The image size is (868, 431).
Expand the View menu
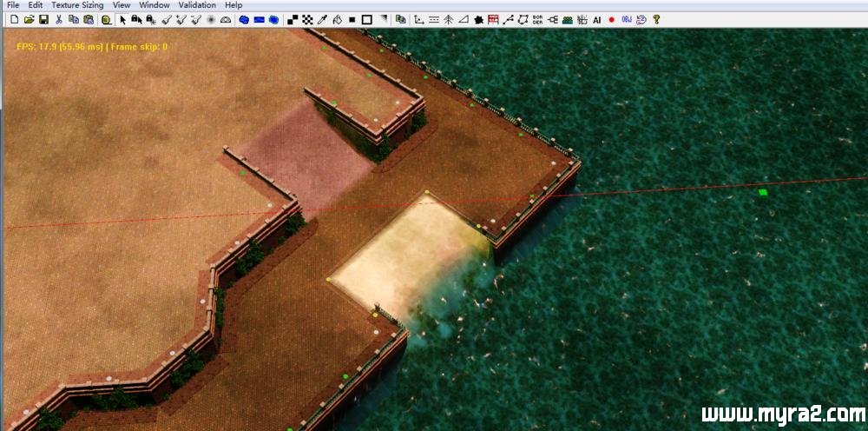pos(122,5)
